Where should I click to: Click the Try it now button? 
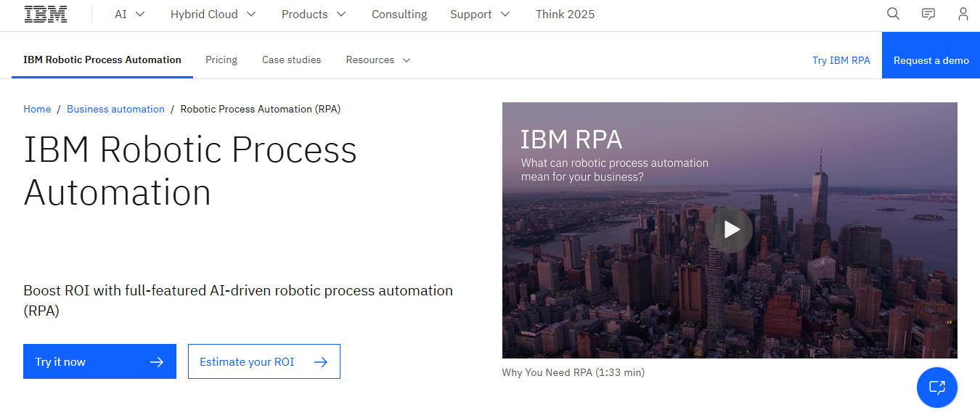99,361
